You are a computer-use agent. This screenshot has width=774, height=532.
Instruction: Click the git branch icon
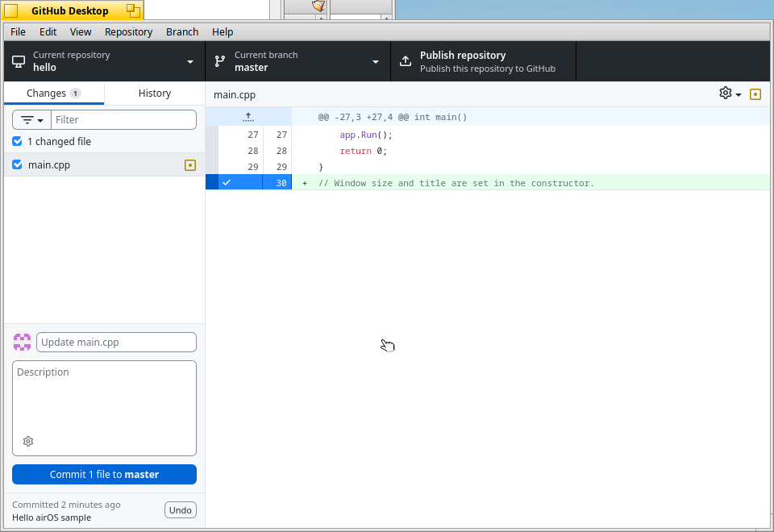(x=219, y=61)
